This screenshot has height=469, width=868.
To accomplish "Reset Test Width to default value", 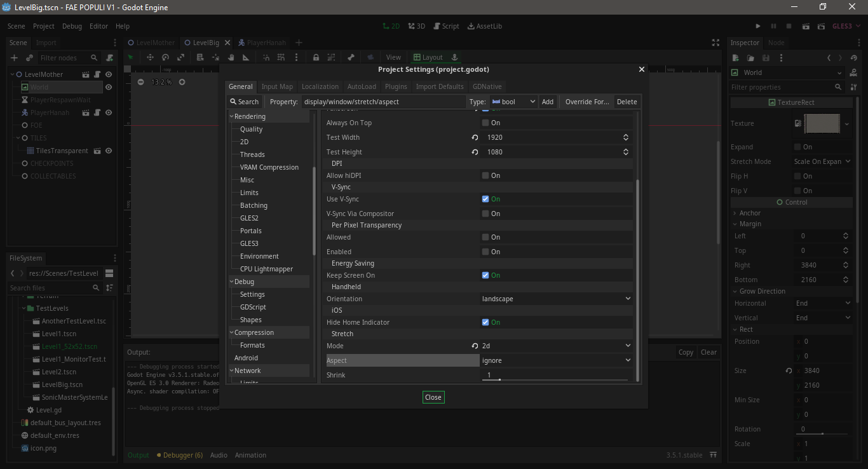I will 475,137.
